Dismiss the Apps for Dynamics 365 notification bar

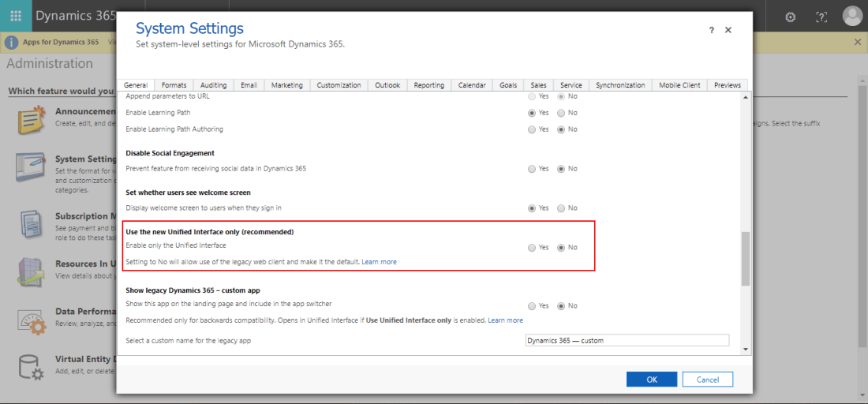point(858,42)
